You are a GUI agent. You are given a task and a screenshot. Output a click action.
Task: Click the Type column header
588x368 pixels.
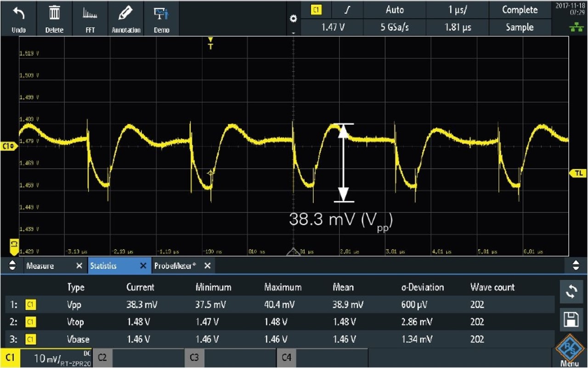tap(76, 288)
